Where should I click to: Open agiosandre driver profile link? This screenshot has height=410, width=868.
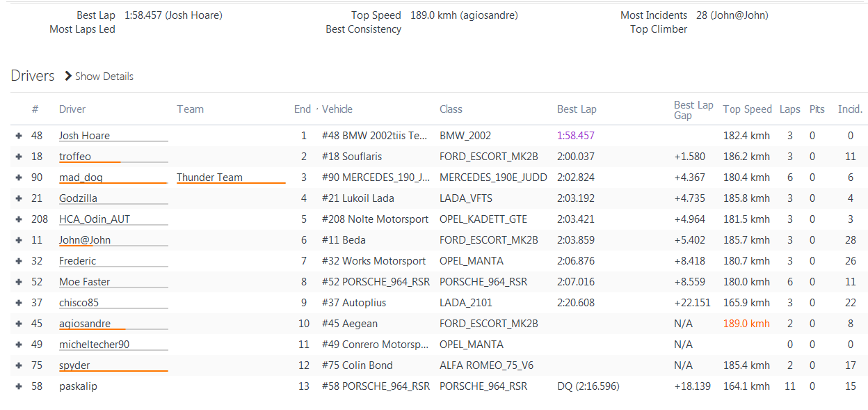(84, 324)
